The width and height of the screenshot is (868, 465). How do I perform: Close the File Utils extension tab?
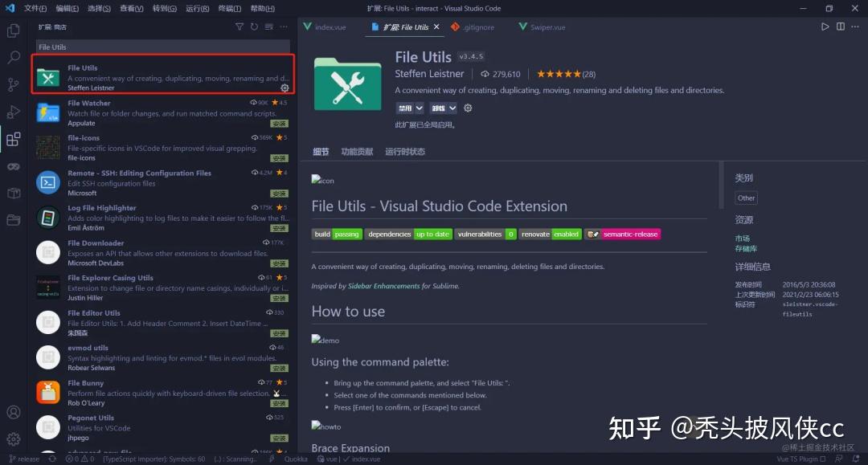click(x=436, y=27)
